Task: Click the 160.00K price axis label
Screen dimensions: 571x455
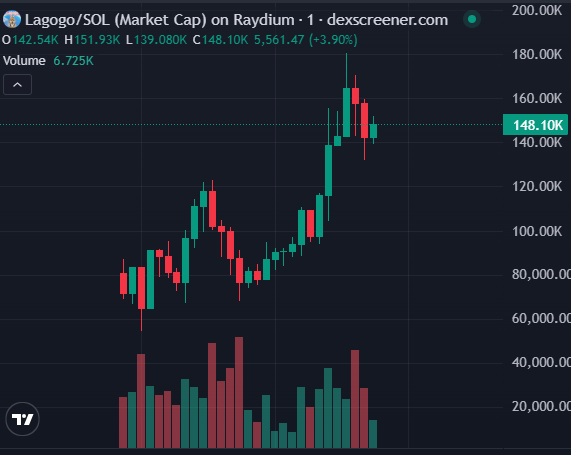Action: [x=537, y=98]
